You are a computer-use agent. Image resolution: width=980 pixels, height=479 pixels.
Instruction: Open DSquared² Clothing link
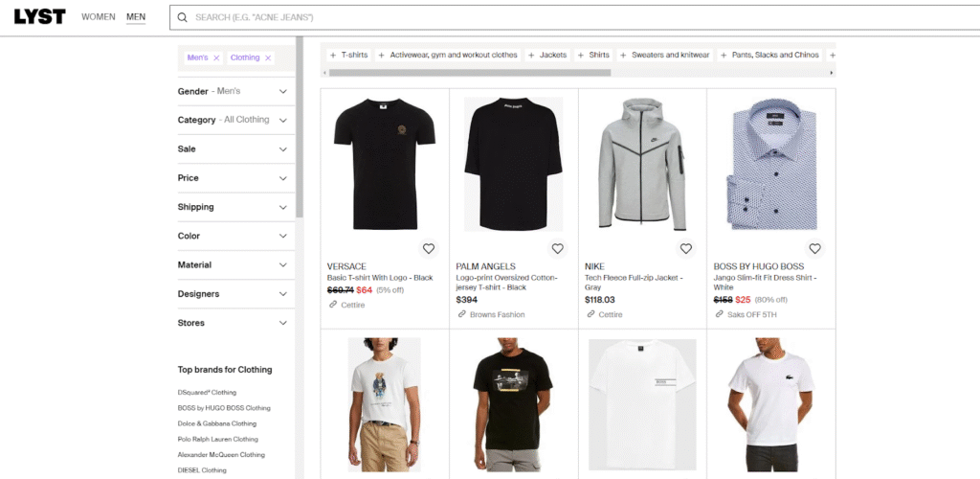click(207, 393)
